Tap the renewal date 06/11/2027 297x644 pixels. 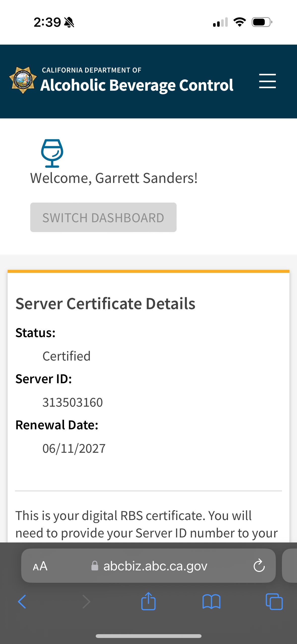(x=74, y=449)
